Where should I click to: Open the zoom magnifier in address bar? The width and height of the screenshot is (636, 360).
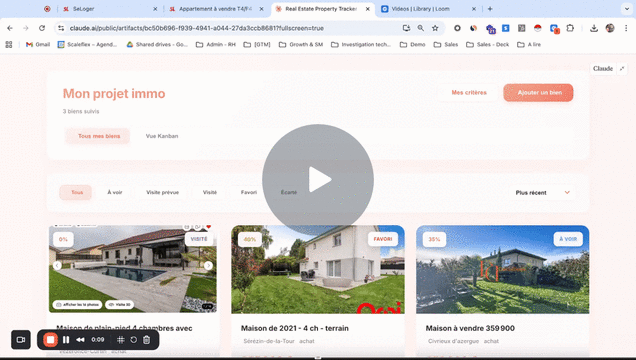pyautogui.click(x=421, y=28)
